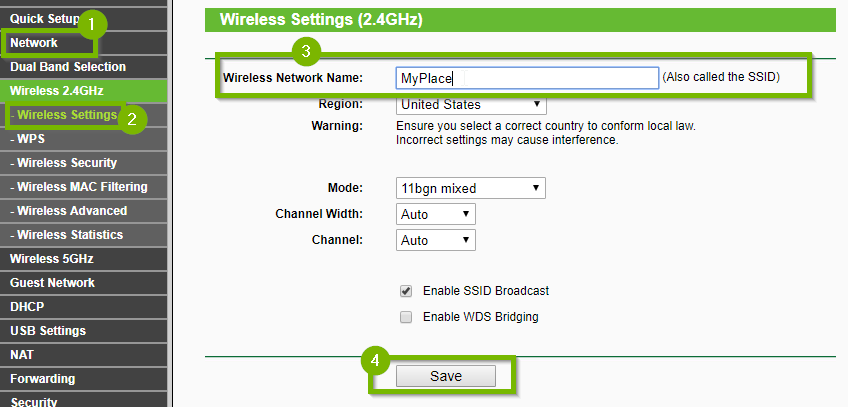Open the Region dropdown showing United States
Screen dimensions: 848x407
(x=471, y=104)
